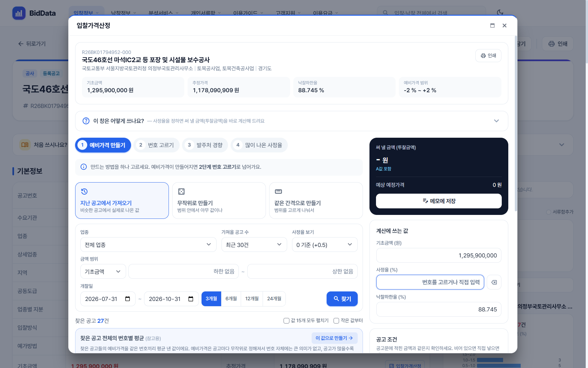
Task: Click the 찾기 search button
Action: click(x=342, y=299)
